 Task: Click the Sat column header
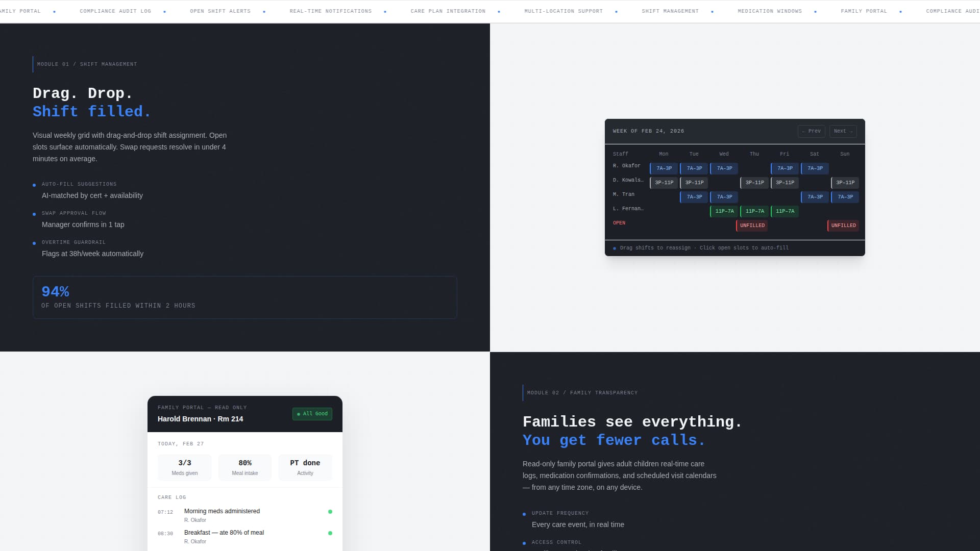(x=815, y=154)
